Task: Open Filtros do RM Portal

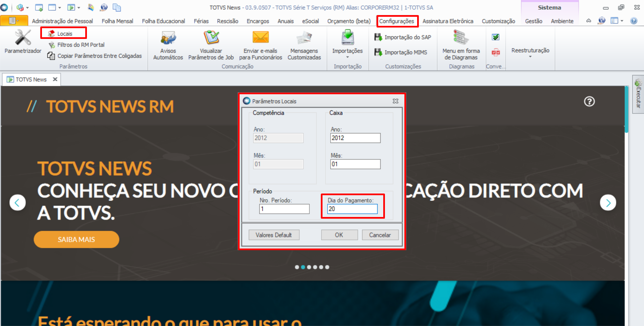Action: click(77, 45)
